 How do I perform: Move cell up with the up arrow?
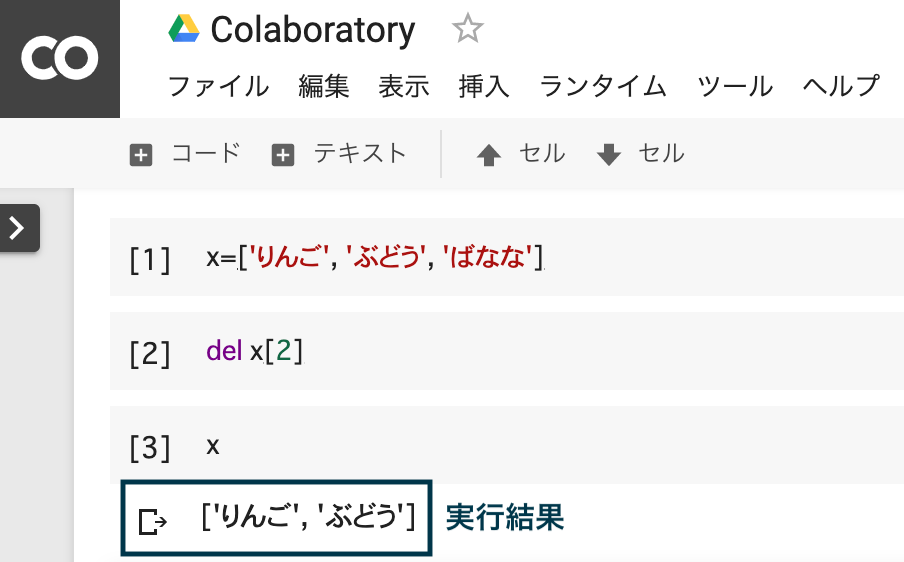click(x=489, y=155)
